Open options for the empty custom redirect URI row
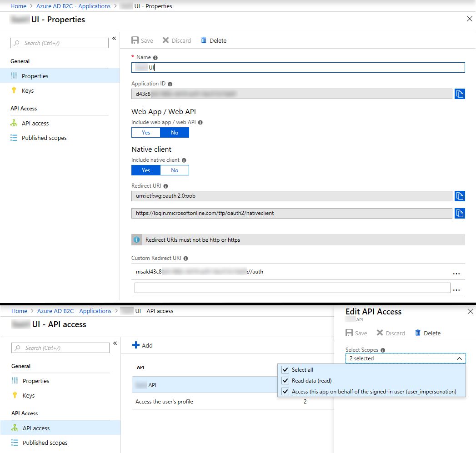Viewport: 476px width, 453px height. point(456,290)
